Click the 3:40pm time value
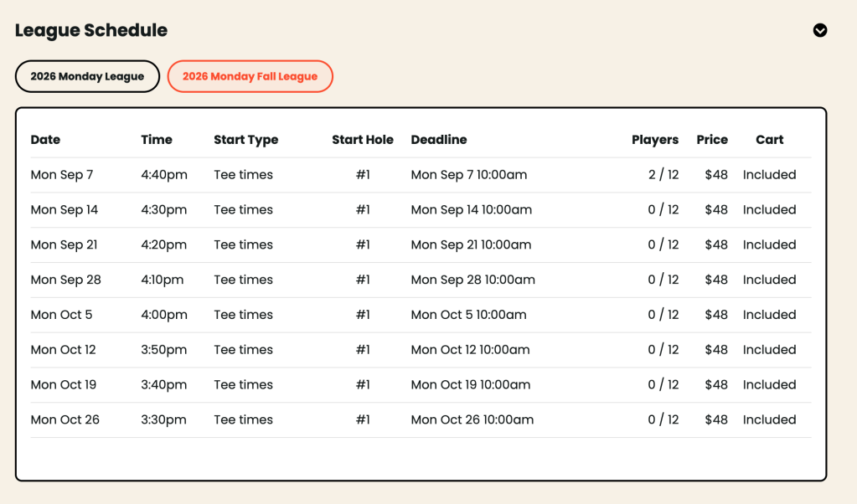 tap(164, 384)
